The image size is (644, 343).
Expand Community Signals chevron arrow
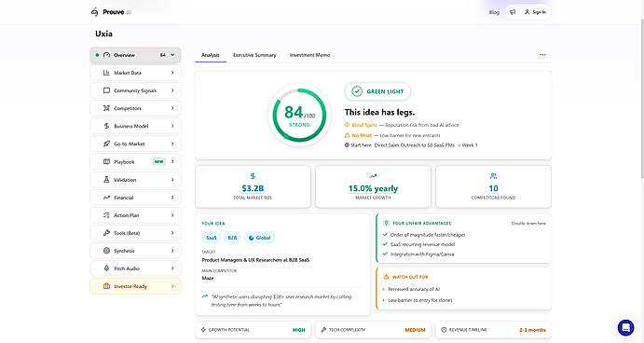pyautogui.click(x=172, y=90)
